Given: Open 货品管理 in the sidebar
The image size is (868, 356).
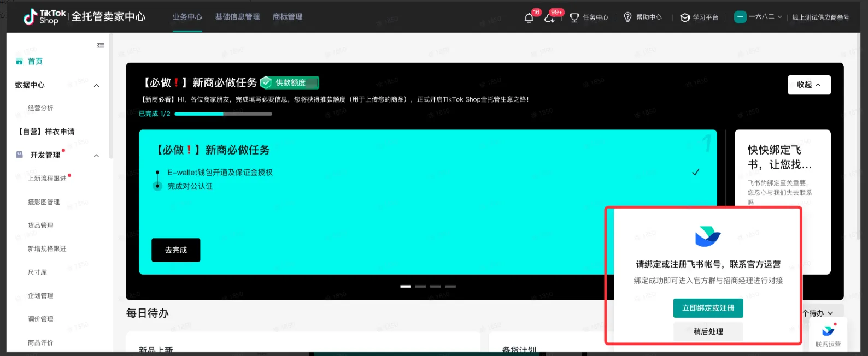Looking at the screenshot, I should [40, 226].
